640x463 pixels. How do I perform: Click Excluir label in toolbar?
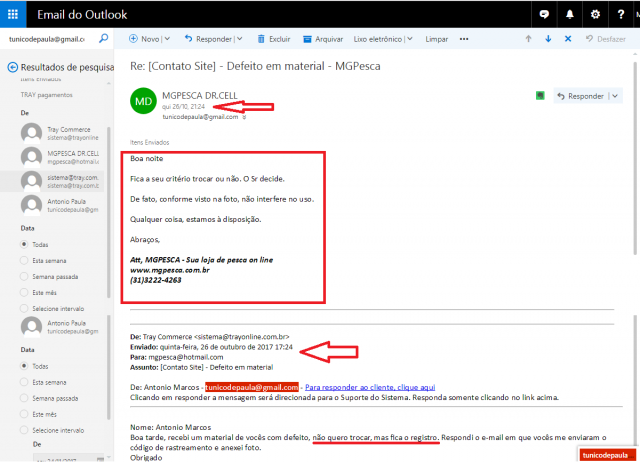(280, 39)
